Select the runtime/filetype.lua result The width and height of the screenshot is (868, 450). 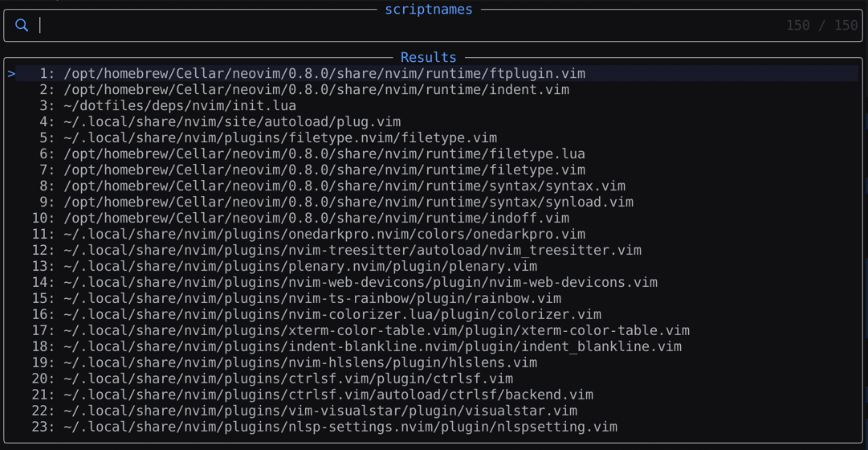[x=324, y=153]
